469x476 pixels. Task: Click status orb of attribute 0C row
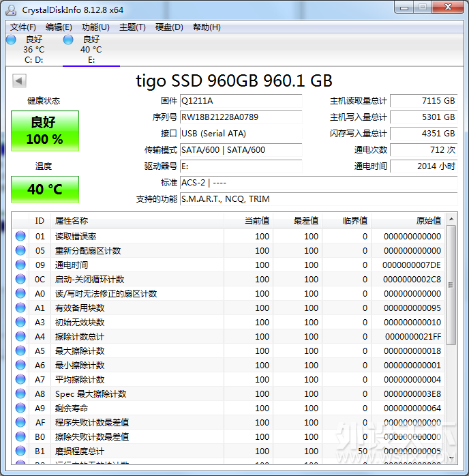[x=20, y=279]
